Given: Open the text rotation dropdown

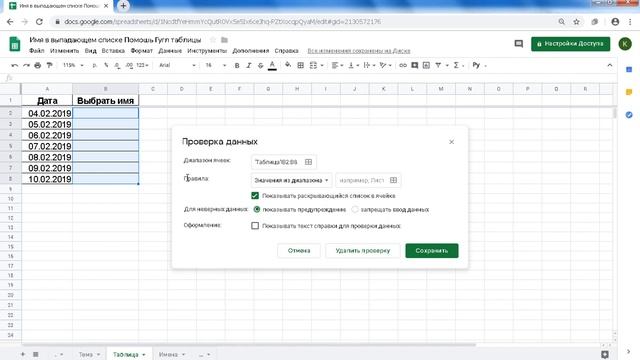Looking at the screenshot, I should coord(385,65).
